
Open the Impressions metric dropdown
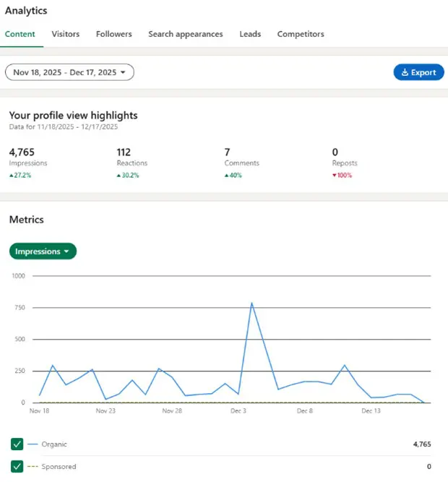click(43, 251)
